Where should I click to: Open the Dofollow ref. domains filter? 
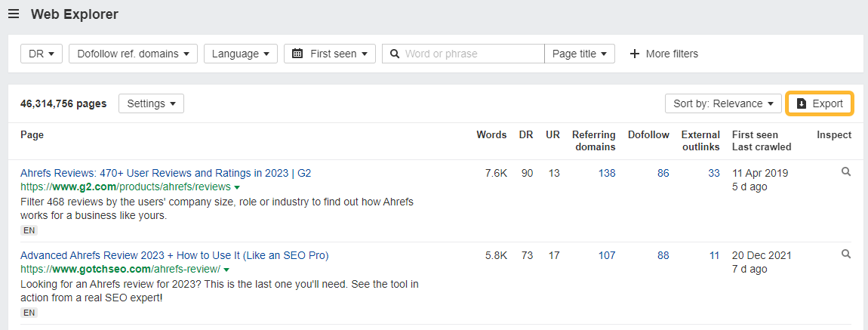coord(133,54)
